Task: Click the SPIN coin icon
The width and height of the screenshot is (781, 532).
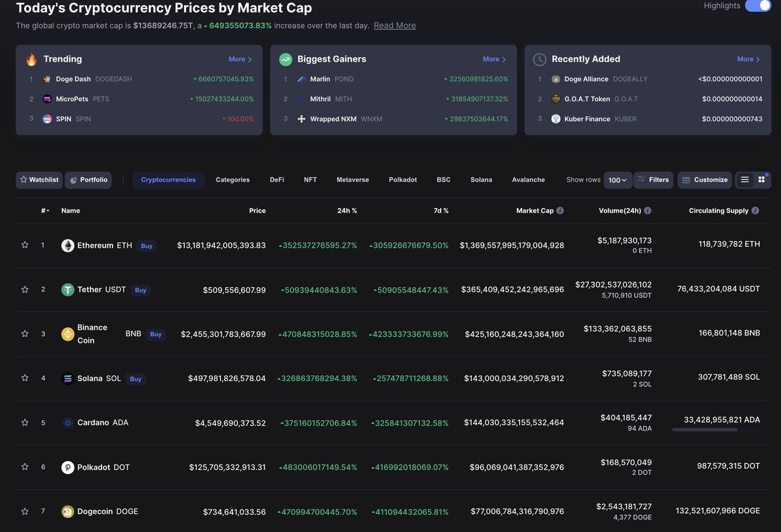Action: [47, 119]
